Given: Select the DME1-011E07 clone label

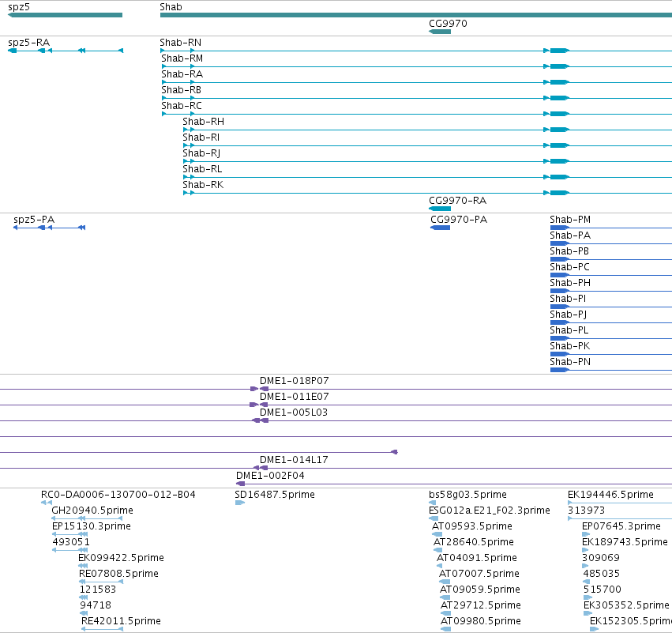Looking at the screenshot, I should point(295,397).
